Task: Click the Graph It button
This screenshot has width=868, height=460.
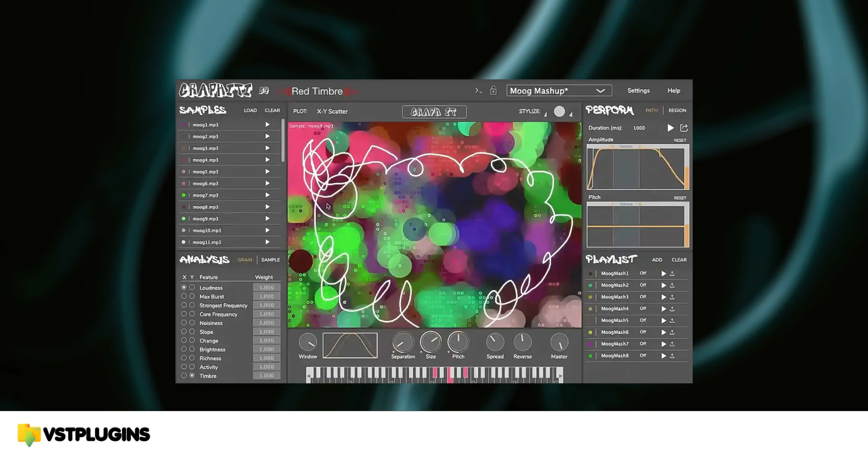Action: click(x=434, y=112)
